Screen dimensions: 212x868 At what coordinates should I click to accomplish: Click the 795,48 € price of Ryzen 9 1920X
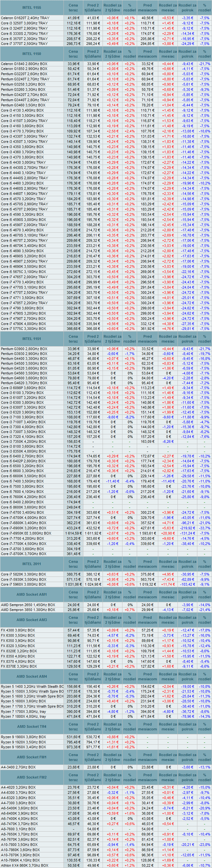pos(74,742)
